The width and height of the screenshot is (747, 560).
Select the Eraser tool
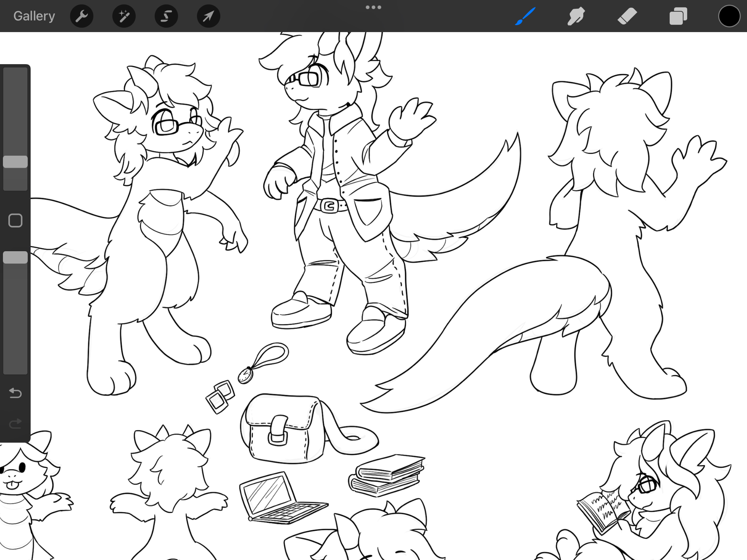point(627,16)
